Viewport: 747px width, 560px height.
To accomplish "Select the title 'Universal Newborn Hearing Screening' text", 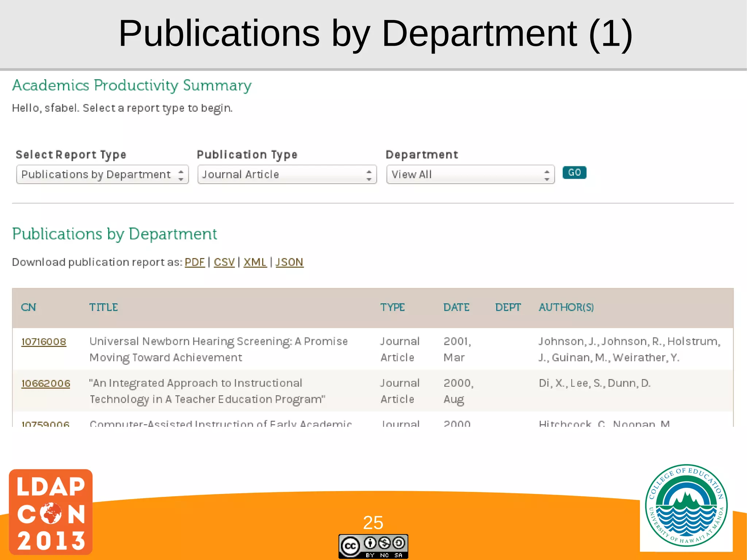I will click(x=219, y=349).
